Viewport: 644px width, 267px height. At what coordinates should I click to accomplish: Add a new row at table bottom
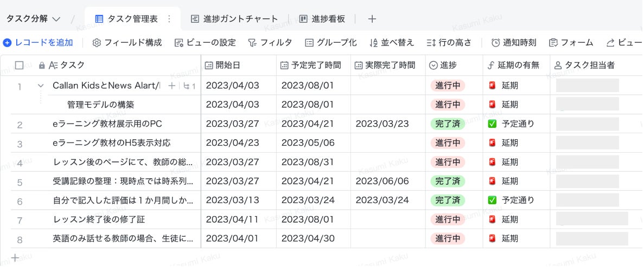(x=15, y=258)
